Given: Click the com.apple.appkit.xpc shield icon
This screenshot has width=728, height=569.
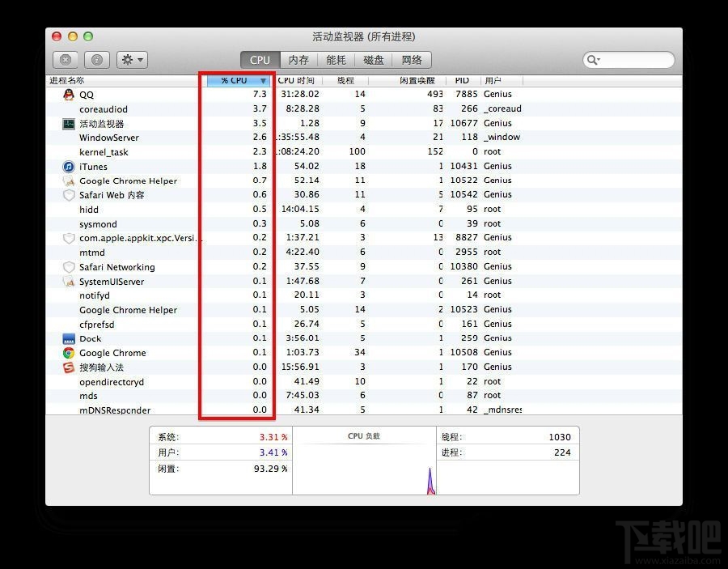Looking at the screenshot, I should tap(69, 238).
